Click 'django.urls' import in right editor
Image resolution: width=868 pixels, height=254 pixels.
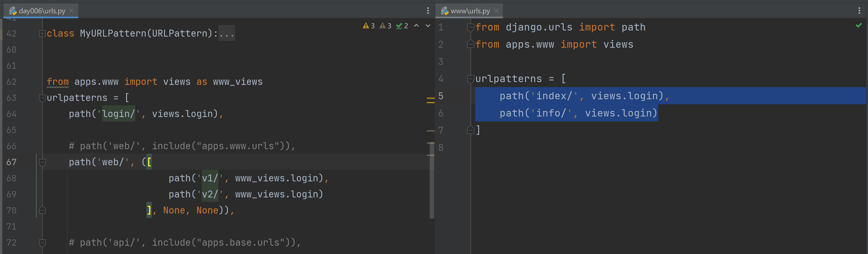[x=539, y=27]
